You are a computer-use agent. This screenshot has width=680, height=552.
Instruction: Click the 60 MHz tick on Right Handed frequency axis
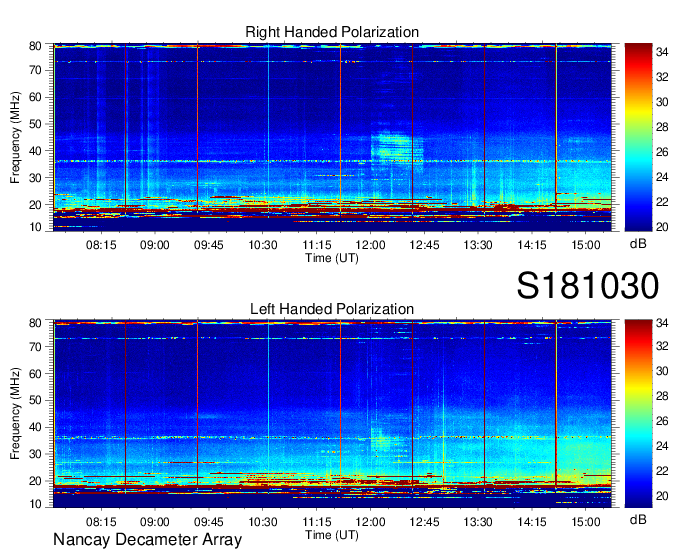(x=35, y=97)
